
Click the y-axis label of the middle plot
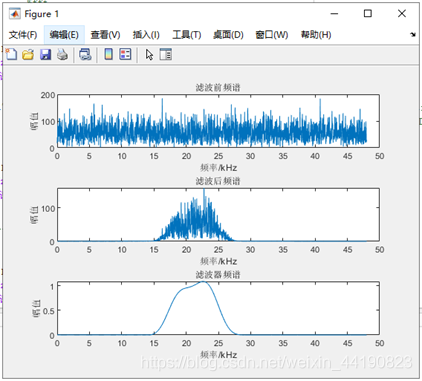pyautogui.click(x=34, y=215)
